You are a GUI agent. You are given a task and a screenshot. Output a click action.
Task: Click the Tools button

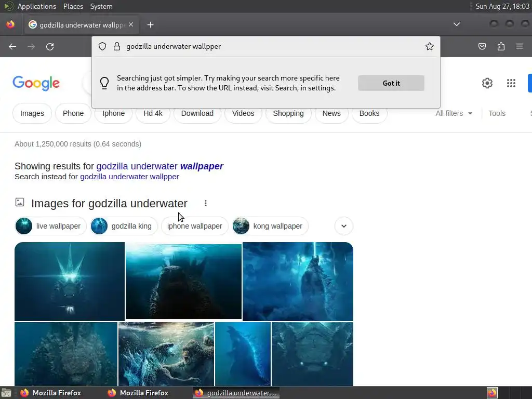pyautogui.click(x=497, y=113)
